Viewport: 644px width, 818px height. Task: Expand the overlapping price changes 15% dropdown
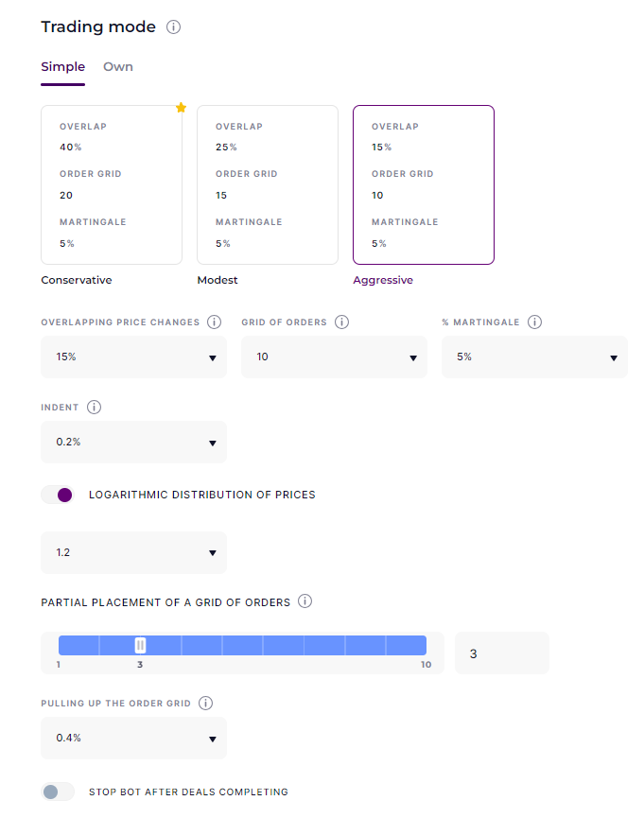pos(133,357)
